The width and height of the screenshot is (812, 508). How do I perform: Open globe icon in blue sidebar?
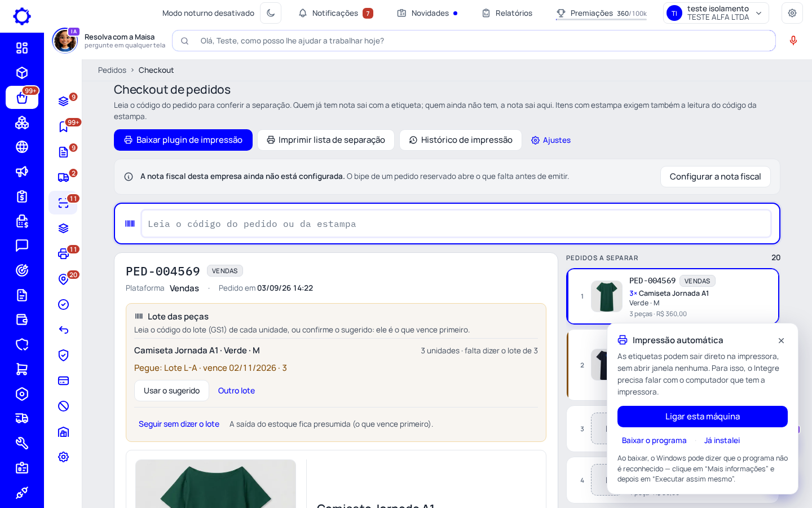(x=22, y=147)
